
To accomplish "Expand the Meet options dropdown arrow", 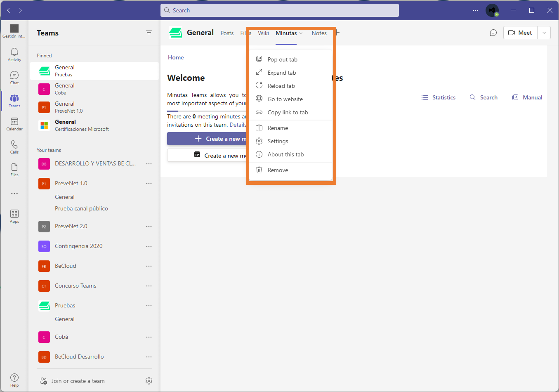I will pos(544,33).
